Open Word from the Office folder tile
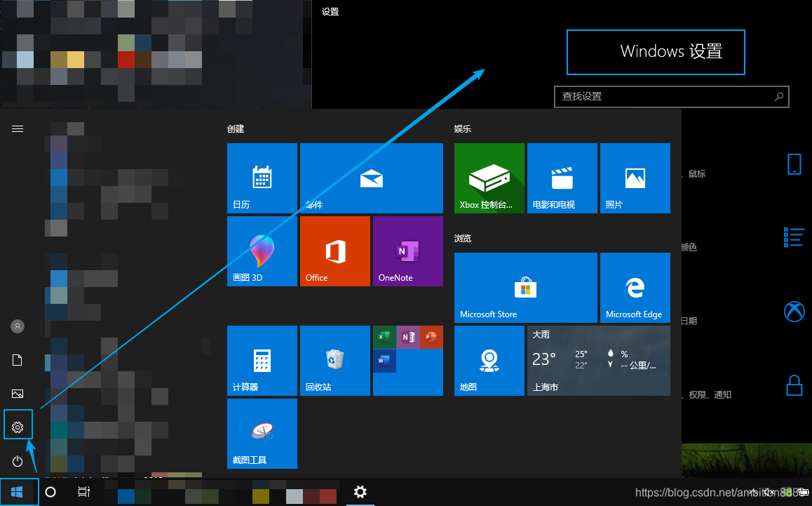This screenshot has height=506, width=812. (384, 361)
